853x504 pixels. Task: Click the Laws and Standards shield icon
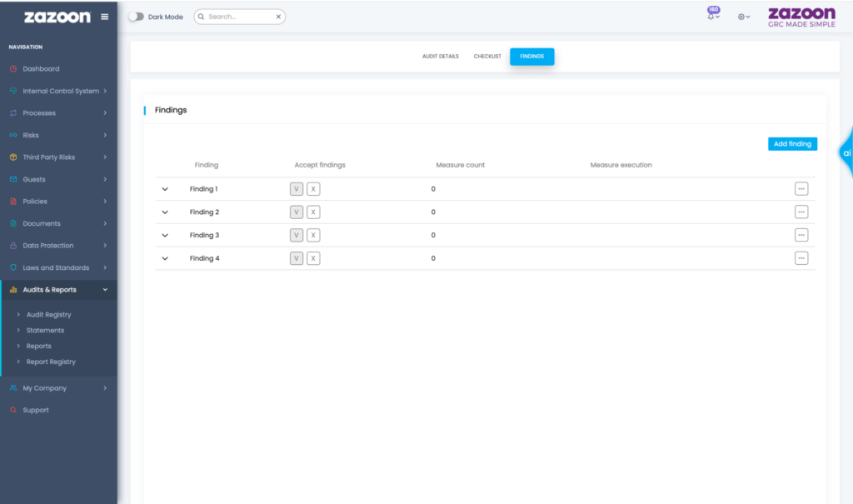(x=13, y=267)
